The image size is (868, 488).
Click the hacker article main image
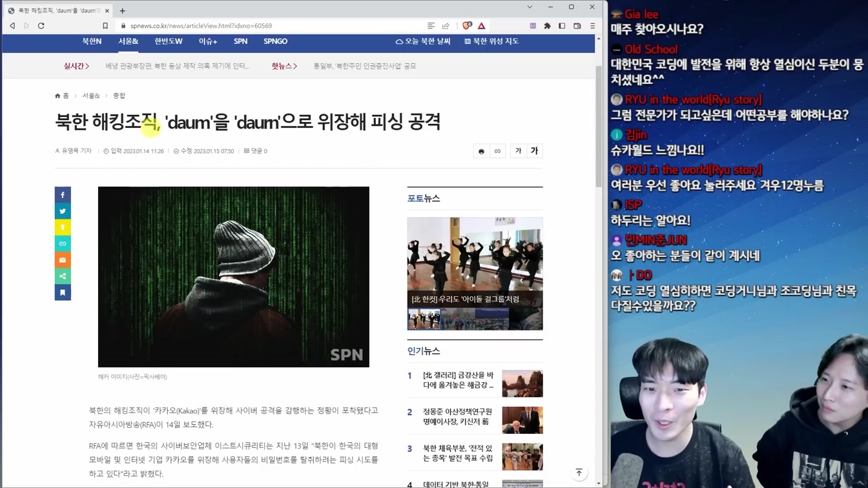[234, 277]
